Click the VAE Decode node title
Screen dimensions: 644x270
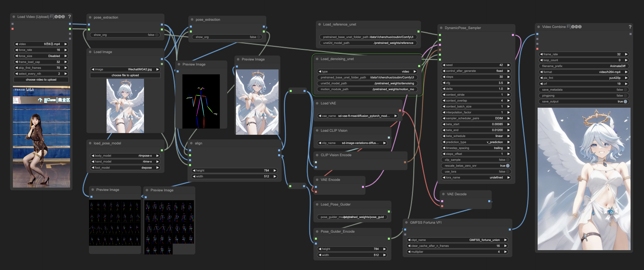coord(457,194)
